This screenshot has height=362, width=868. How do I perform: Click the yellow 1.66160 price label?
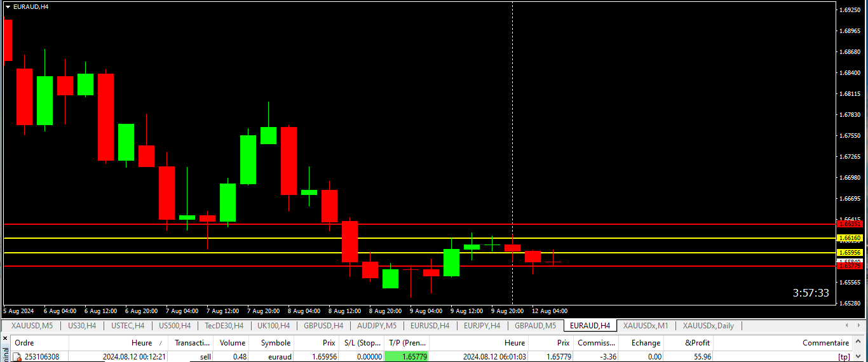850,238
